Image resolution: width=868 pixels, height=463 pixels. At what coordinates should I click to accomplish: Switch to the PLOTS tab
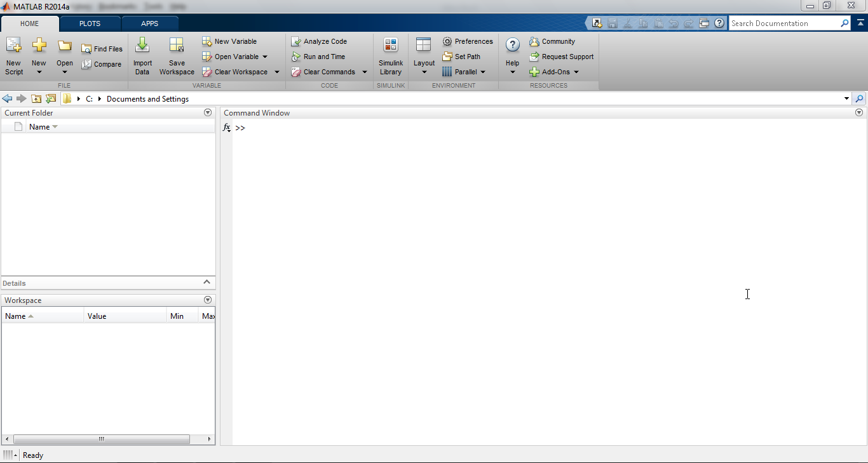[x=90, y=23]
